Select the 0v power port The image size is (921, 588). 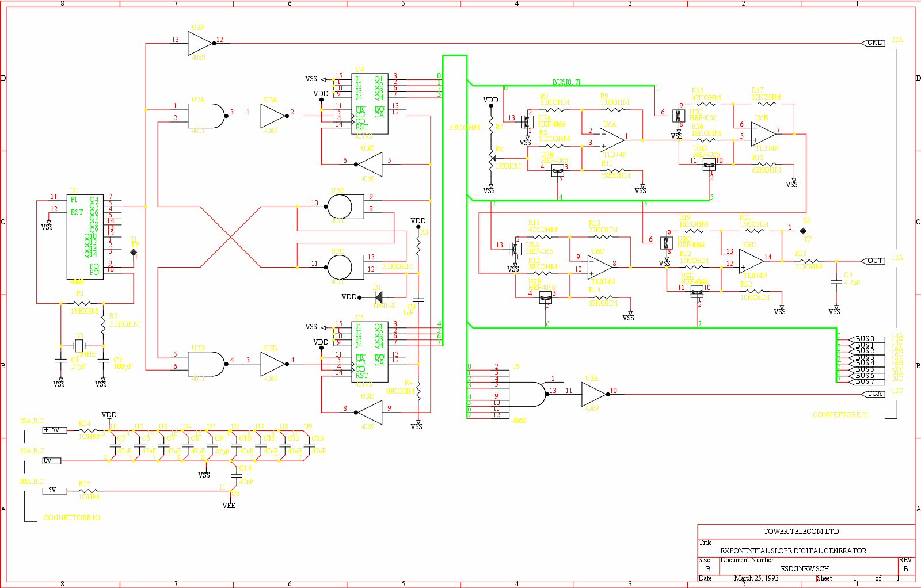52,461
